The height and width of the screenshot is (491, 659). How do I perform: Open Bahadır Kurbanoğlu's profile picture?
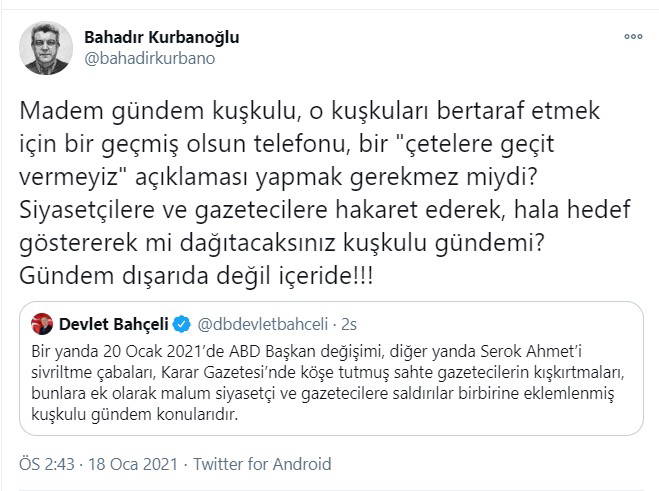(46, 48)
